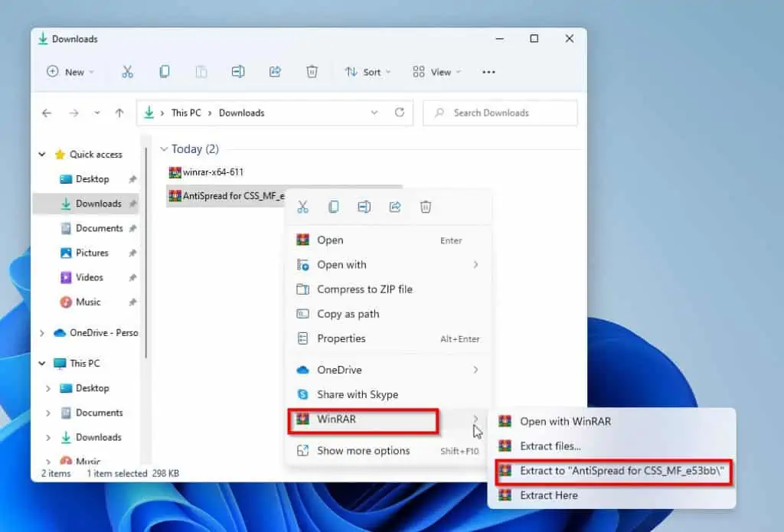The width and height of the screenshot is (784, 532).
Task: Click the Share icon in the Explorer toolbar
Action: [x=275, y=72]
